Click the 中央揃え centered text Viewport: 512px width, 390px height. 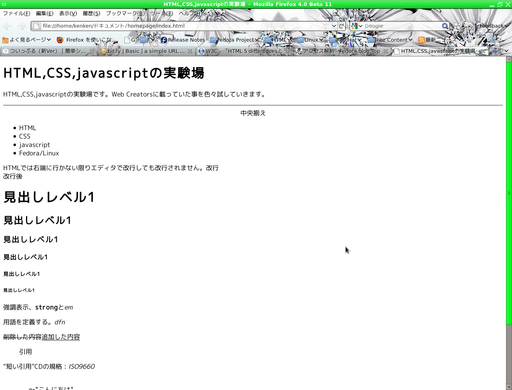tap(253, 113)
